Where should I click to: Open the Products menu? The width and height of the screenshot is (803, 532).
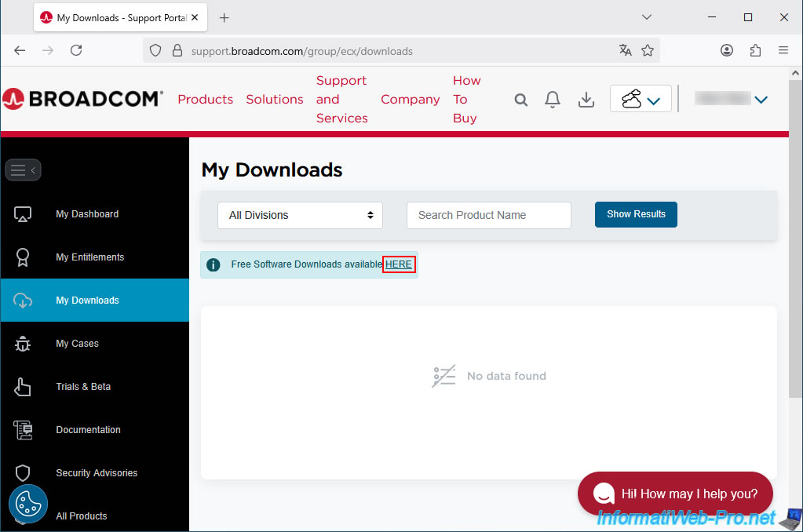(205, 100)
